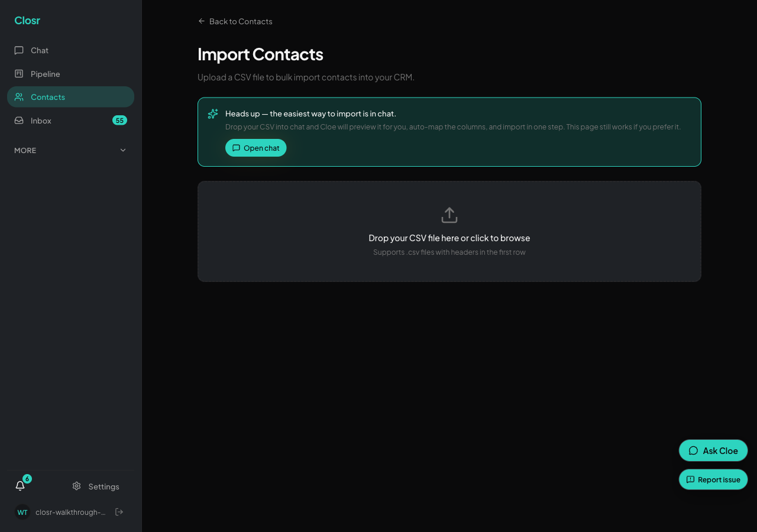Image resolution: width=757 pixels, height=532 pixels.
Task: Open the Pipeline menu item
Action: [x=71, y=74]
